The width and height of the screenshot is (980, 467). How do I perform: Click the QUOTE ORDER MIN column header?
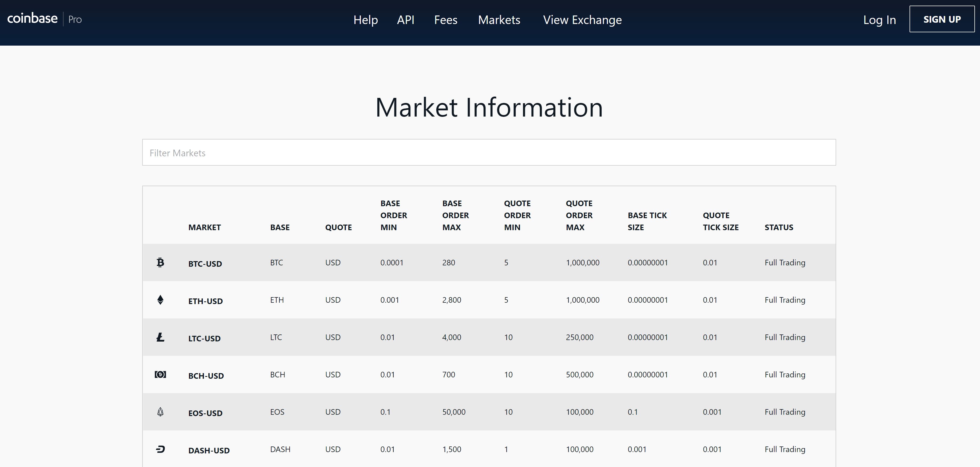[x=517, y=215]
